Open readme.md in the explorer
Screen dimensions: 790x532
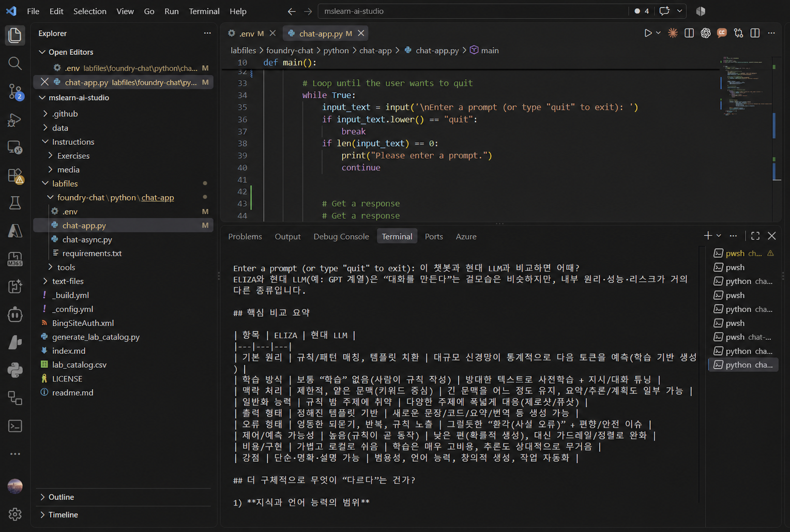pos(124,393)
